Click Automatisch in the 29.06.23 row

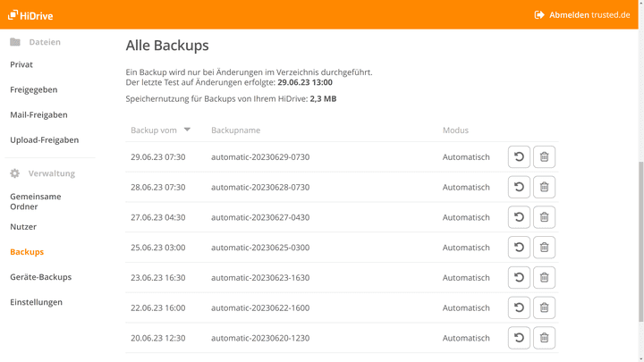pyautogui.click(x=466, y=157)
